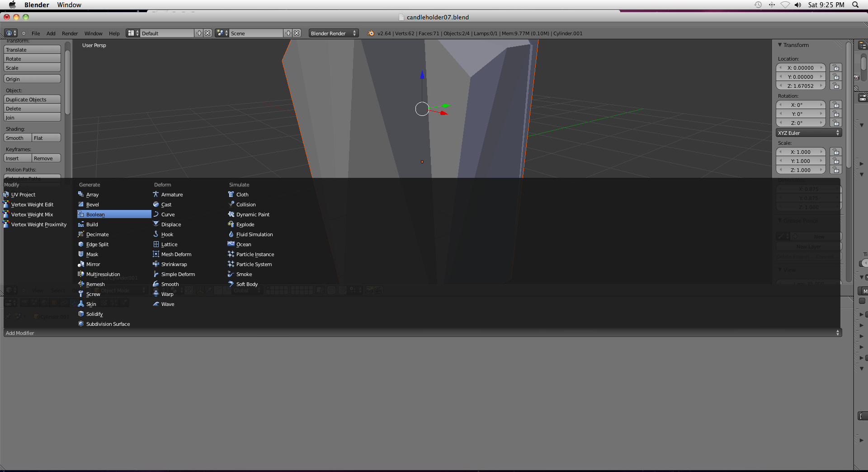Toggle lock on Location Z

[836, 86]
